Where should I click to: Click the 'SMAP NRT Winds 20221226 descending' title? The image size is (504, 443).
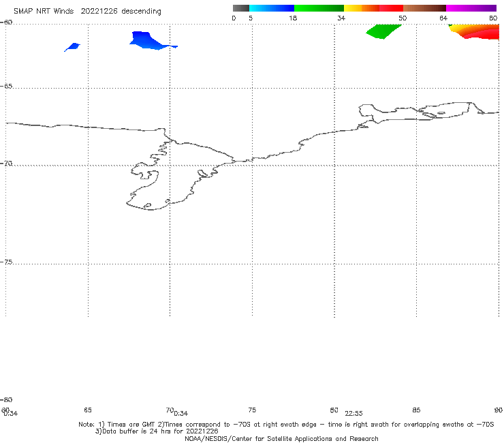click(87, 11)
